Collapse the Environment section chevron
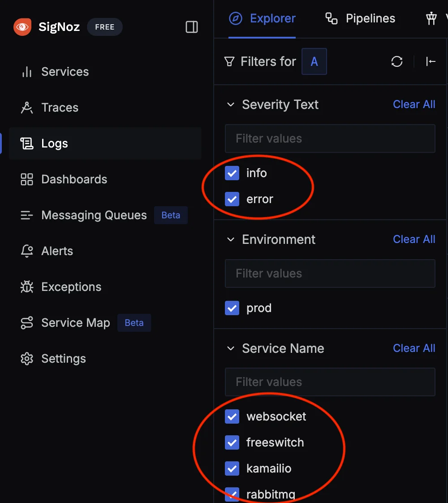 pyautogui.click(x=231, y=239)
